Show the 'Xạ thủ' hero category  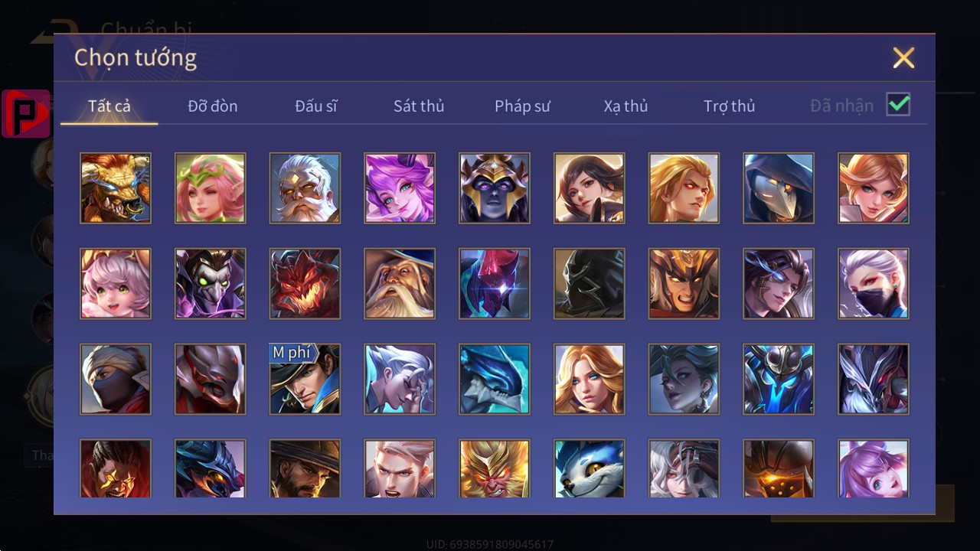pos(626,106)
